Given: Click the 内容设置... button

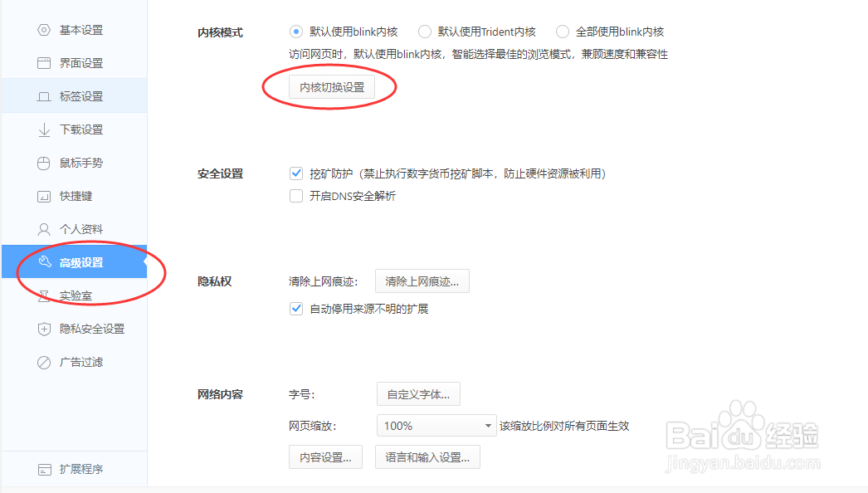Looking at the screenshot, I should pyautogui.click(x=325, y=457).
